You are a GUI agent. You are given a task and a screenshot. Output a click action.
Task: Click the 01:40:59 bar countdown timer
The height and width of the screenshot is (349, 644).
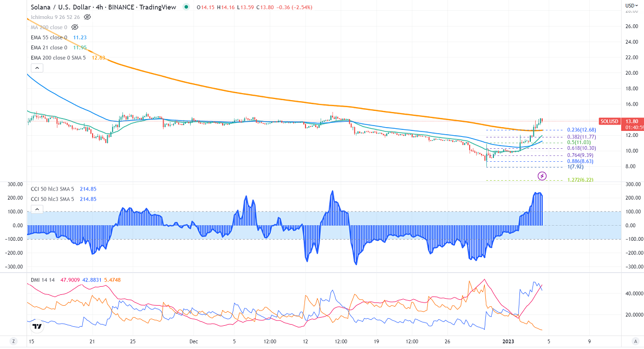[x=634, y=128]
